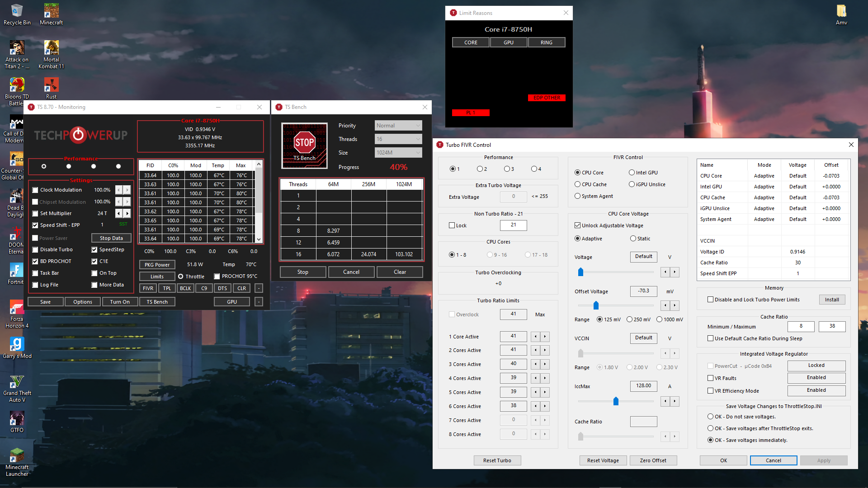This screenshot has width=868, height=488.
Task: Enable Disable and Lock Turbo Power Limits
Action: point(710,300)
